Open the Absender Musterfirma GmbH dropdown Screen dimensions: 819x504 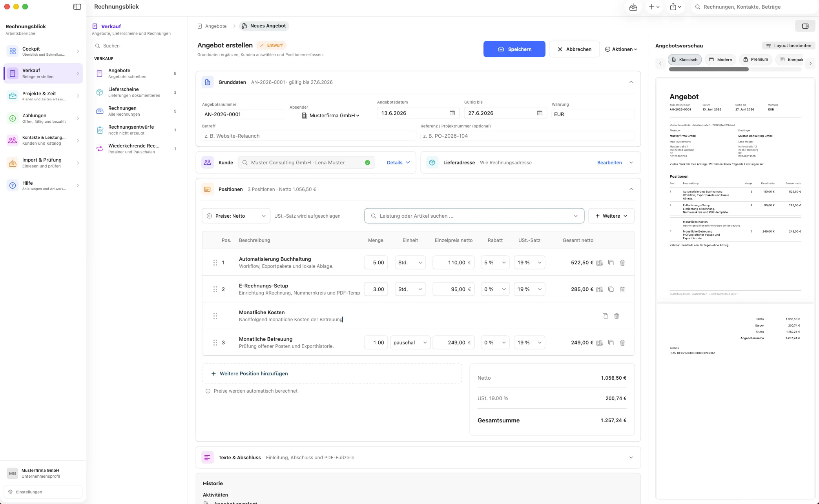330,116
